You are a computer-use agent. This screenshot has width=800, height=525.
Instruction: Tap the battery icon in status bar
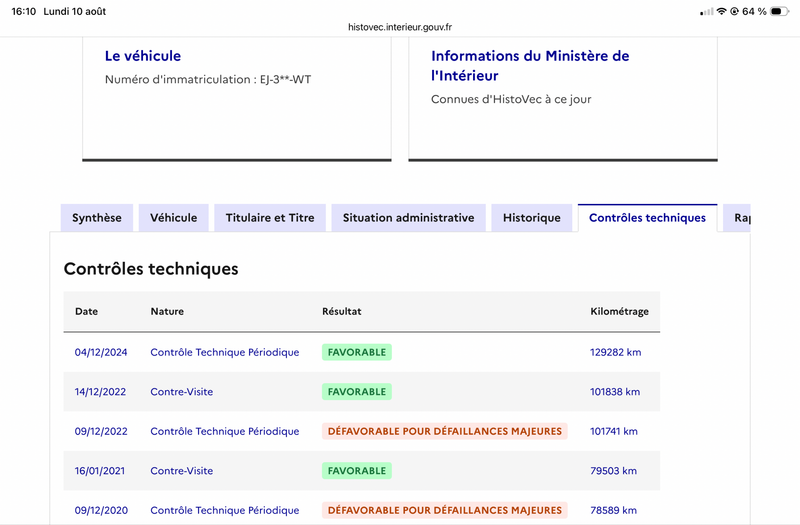click(779, 11)
